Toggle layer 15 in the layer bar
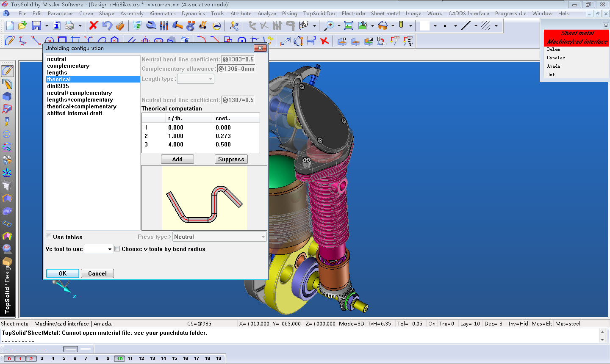 (x=175, y=358)
